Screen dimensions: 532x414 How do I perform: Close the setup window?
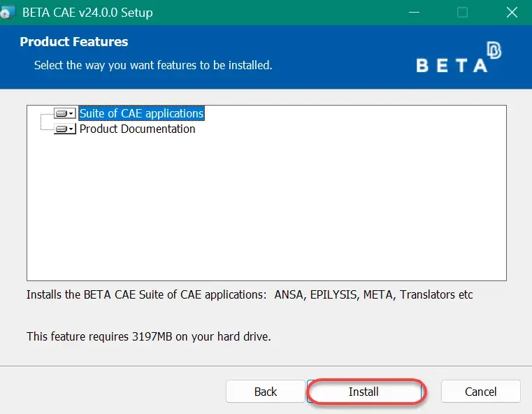pos(512,13)
